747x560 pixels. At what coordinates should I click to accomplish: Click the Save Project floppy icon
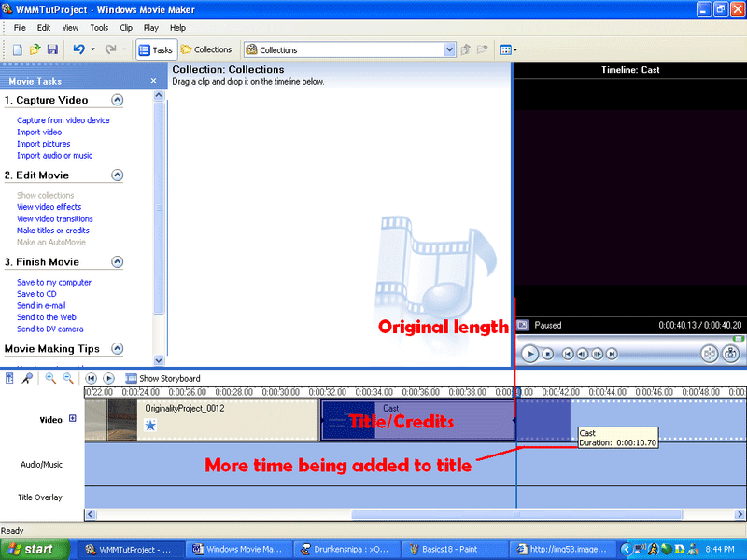pos(52,49)
